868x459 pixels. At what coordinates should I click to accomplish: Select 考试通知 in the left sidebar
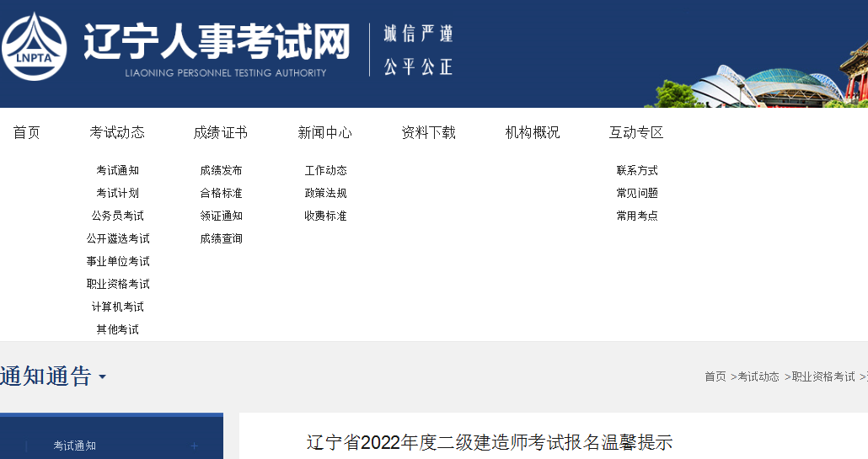pyautogui.click(x=75, y=446)
